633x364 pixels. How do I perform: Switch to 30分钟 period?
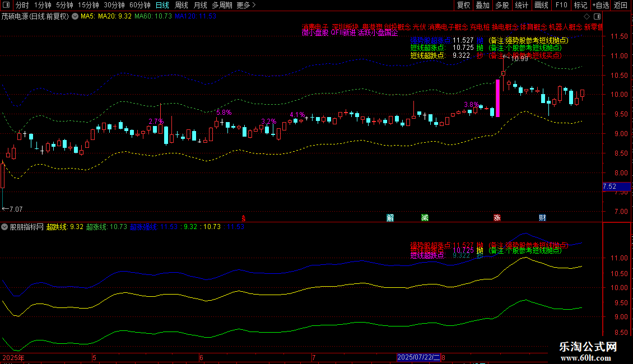click(x=114, y=5)
